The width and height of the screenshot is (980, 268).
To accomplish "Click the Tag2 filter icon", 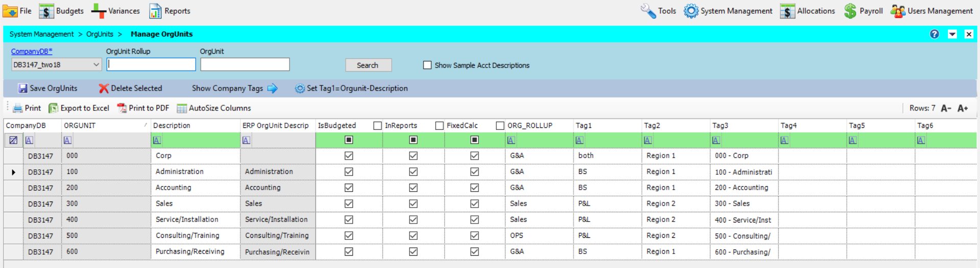I will pos(648,140).
